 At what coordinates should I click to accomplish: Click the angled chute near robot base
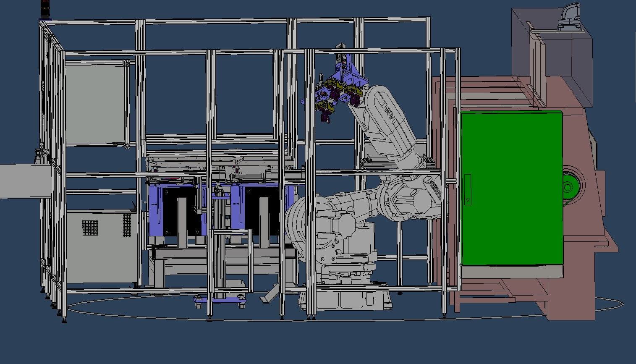click(x=270, y=294)
